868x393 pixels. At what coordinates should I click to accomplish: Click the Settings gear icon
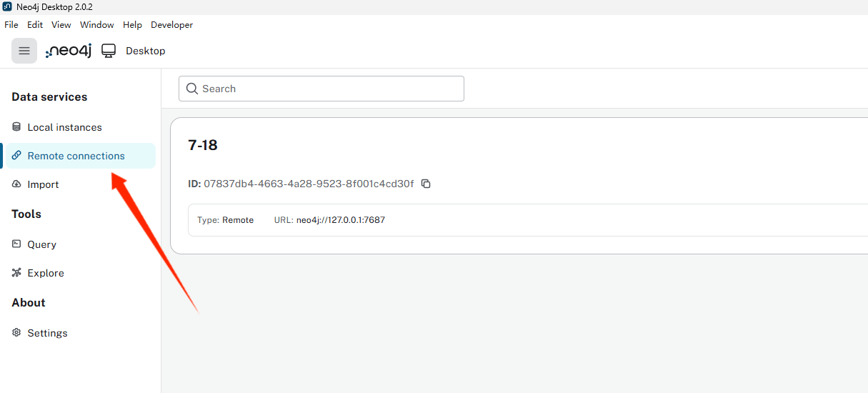click(16, 333)
